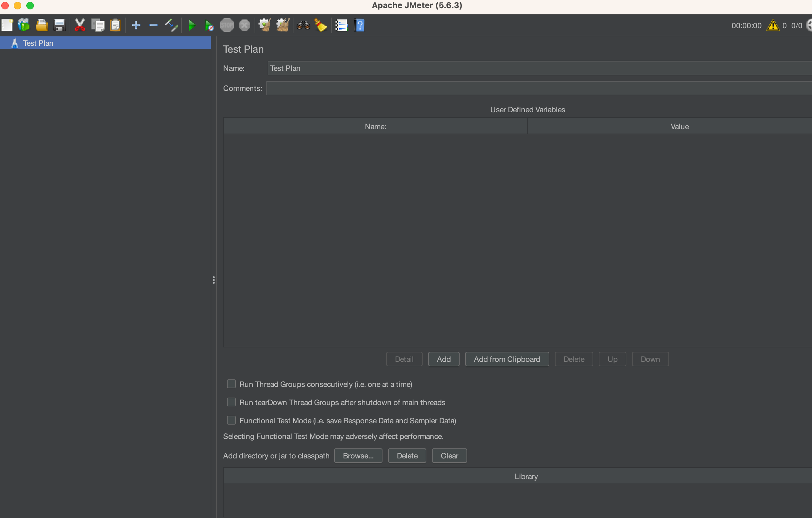Expand all nodes with blue plus icon

(136, 25)
